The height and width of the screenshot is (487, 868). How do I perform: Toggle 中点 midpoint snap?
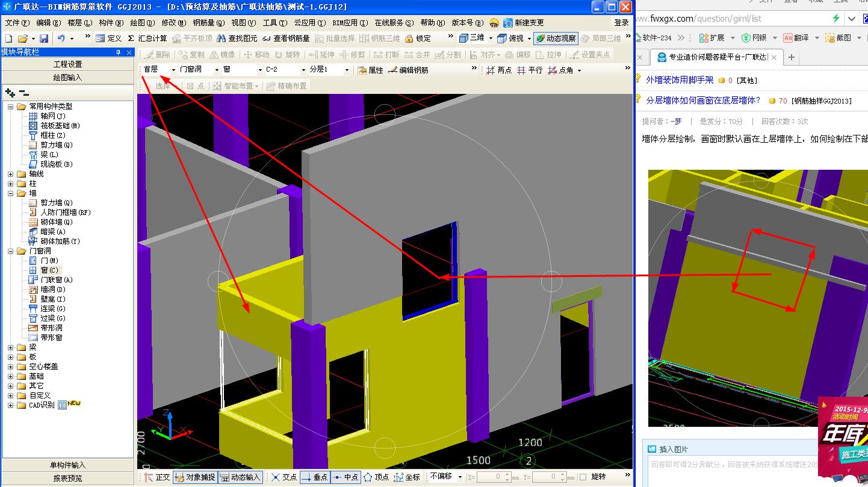[x=345, y=477]
